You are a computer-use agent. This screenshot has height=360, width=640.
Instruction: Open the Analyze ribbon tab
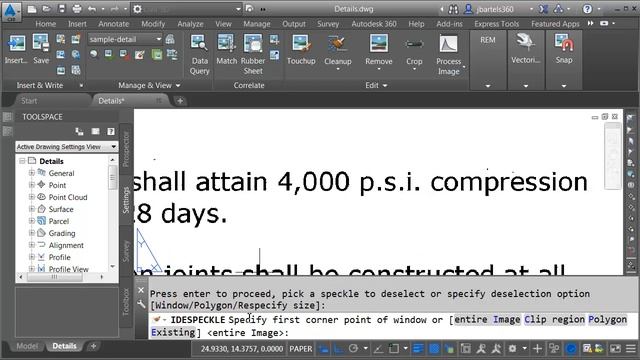click(x=190, y=24)
